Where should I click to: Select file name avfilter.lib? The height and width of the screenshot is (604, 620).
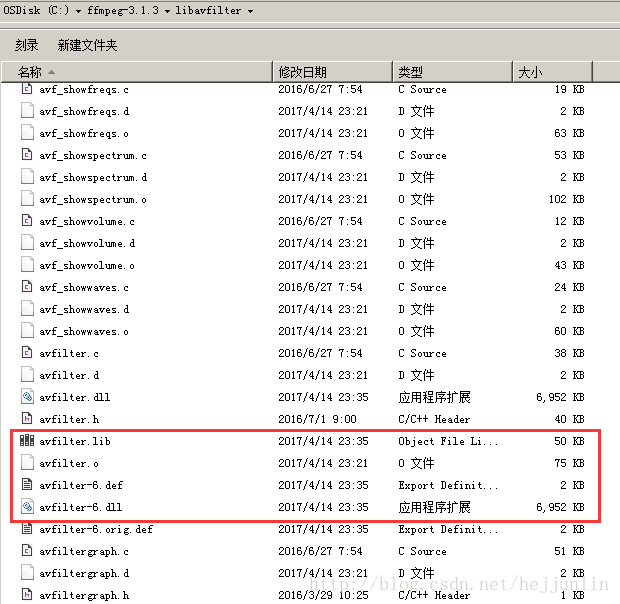[75, 441]
